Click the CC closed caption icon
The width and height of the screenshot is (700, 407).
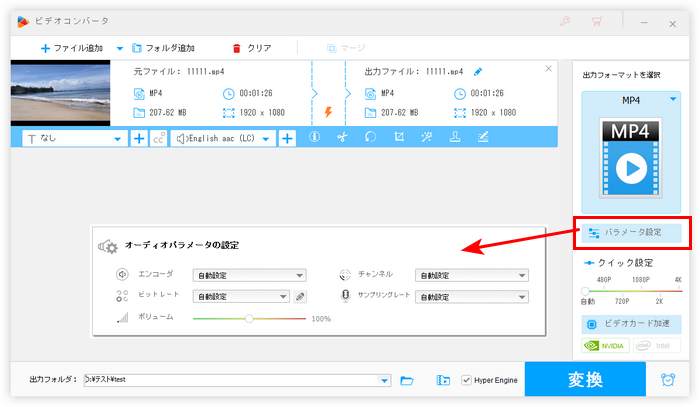pyautogui.click(x=158, y=139)
